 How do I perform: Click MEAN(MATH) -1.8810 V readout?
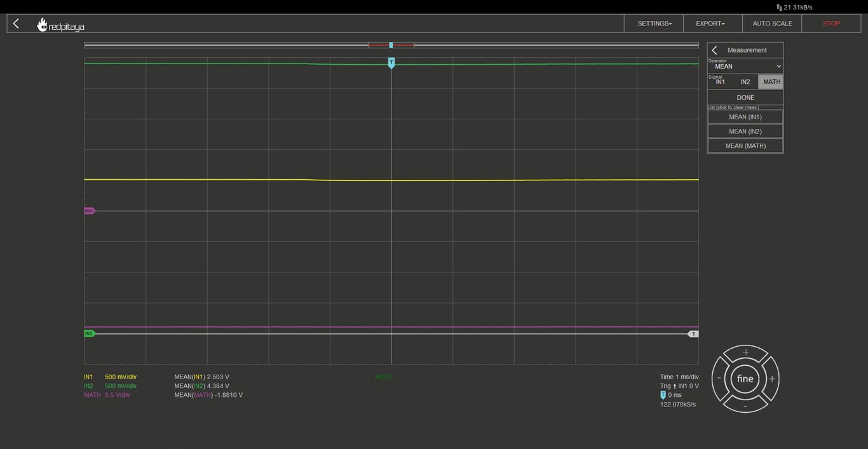coord(208,395)
